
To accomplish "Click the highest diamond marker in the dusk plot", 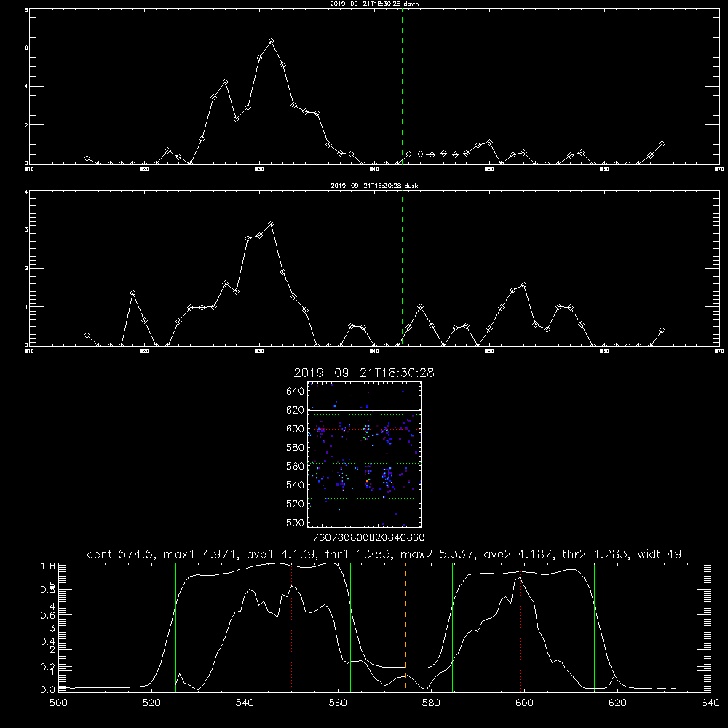I will pos(271,223).
